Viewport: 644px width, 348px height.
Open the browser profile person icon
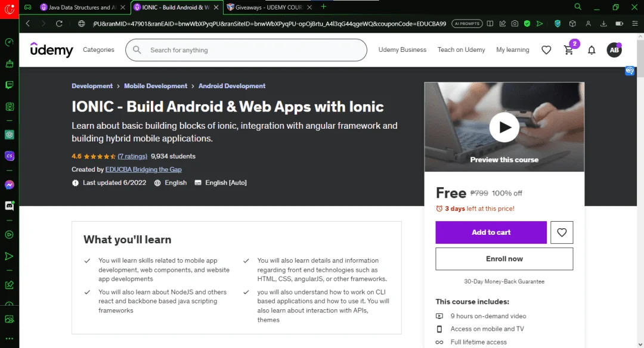coord(588,24)
